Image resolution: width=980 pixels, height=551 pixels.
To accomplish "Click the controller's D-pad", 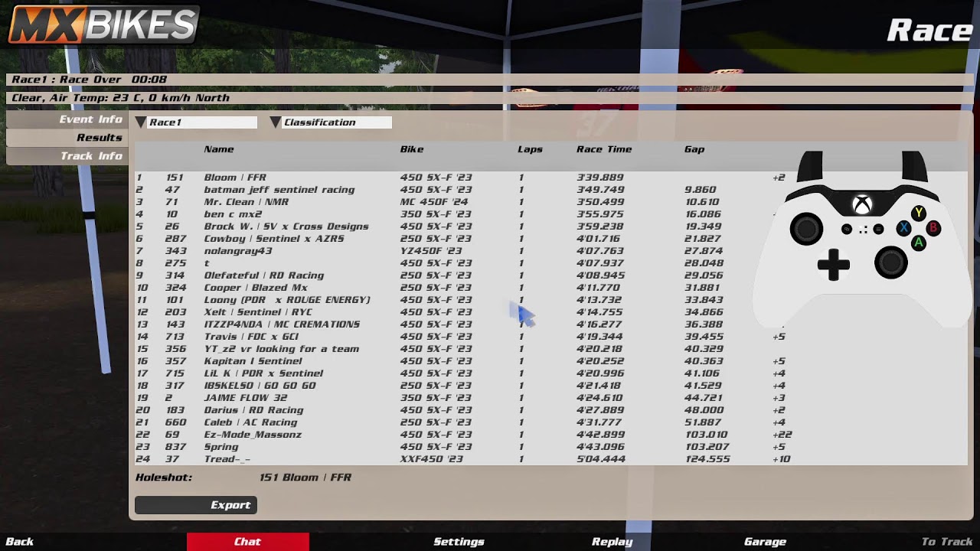I will pyautogui.click(x=833, y=266).
